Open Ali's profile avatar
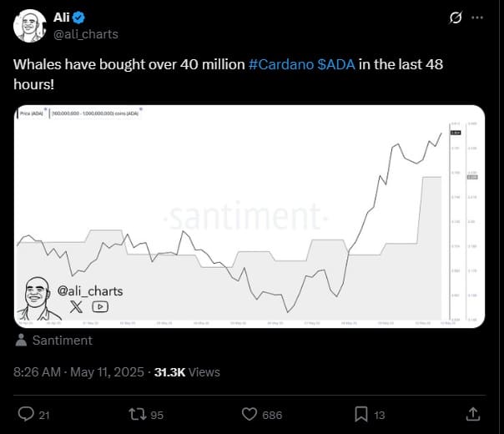 (29, 26)
